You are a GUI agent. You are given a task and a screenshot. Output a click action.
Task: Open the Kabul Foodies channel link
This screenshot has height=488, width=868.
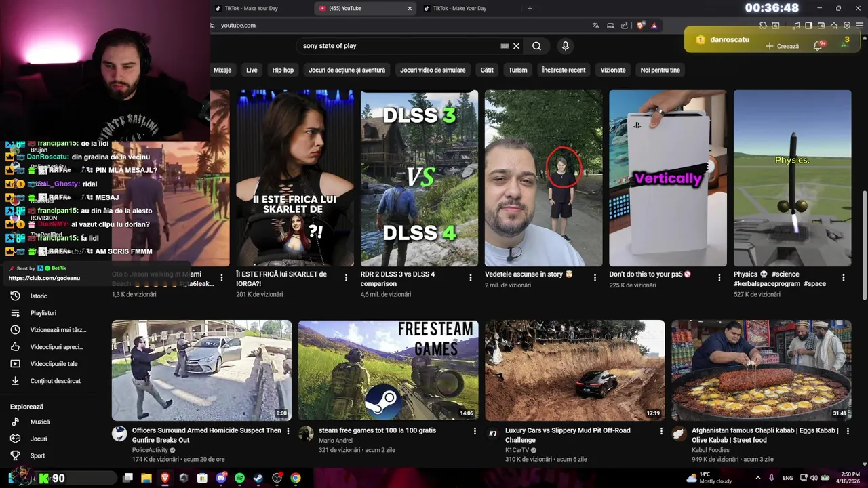tap(711, 450)
